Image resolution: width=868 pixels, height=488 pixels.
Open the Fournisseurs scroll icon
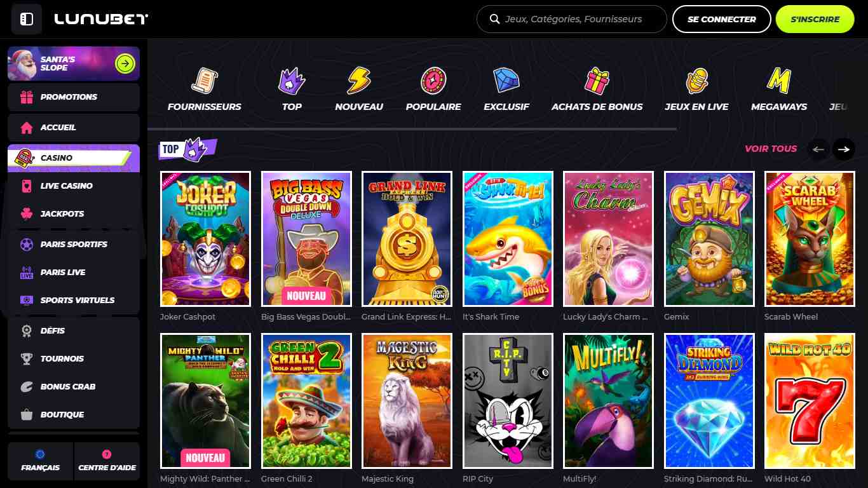click(x=205, y=81)
